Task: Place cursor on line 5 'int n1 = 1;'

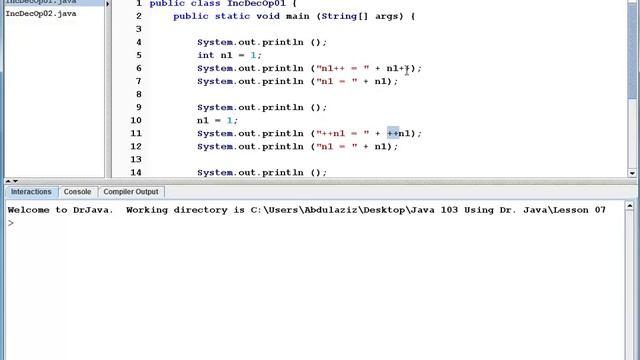Action: (x=229, y=55)
